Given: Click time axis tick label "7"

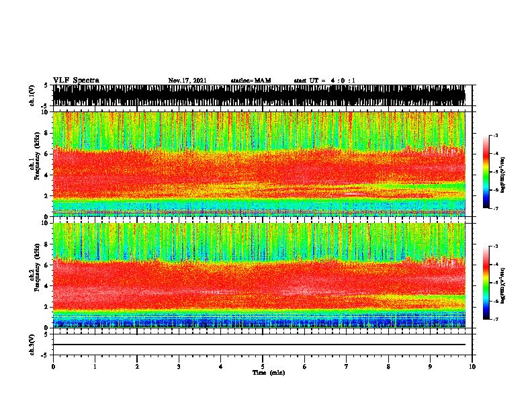Looking at the screenshot, I should tap(347, 367).
